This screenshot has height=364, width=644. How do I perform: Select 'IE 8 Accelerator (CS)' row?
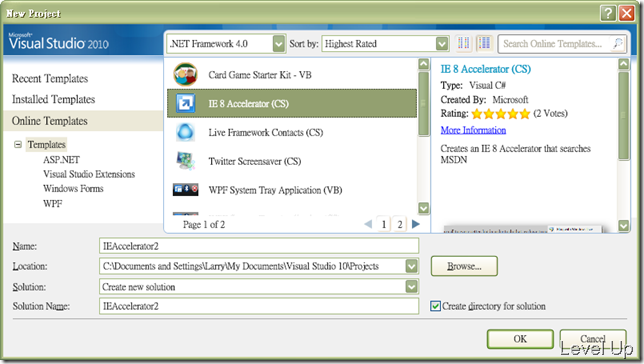coord(292,103)
